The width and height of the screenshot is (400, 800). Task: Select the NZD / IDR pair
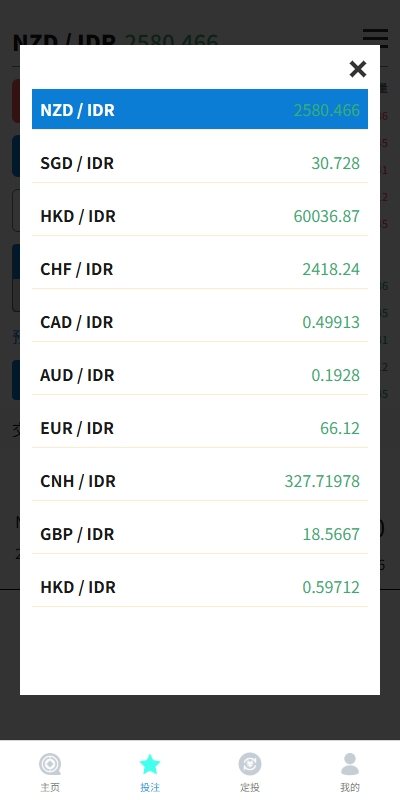[x=200, y=109]
